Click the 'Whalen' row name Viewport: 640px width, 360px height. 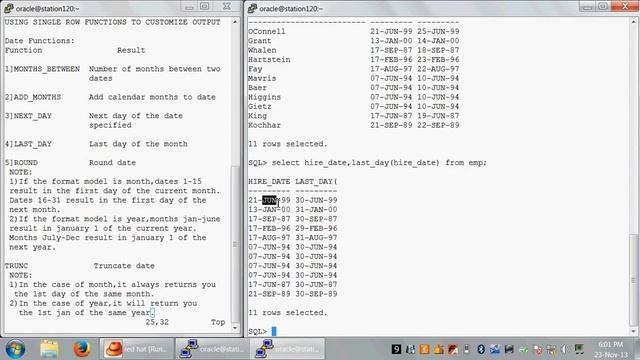point(262,50)
